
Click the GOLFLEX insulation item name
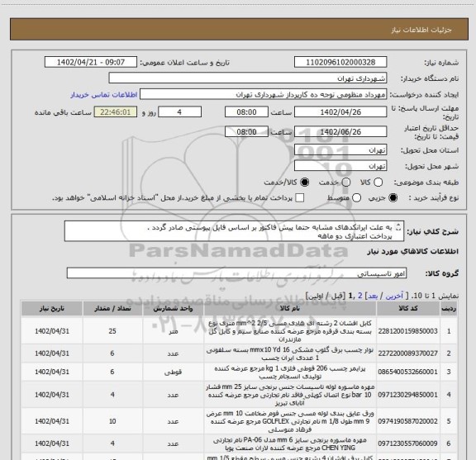coord(290,421)
